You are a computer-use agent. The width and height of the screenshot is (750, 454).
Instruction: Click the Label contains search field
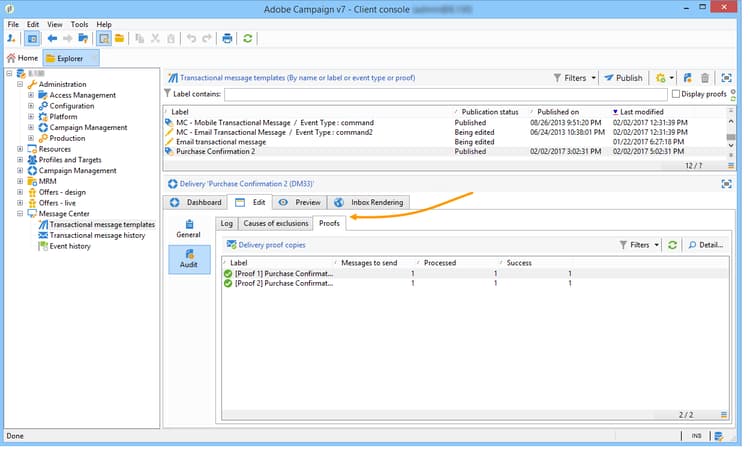446,95
